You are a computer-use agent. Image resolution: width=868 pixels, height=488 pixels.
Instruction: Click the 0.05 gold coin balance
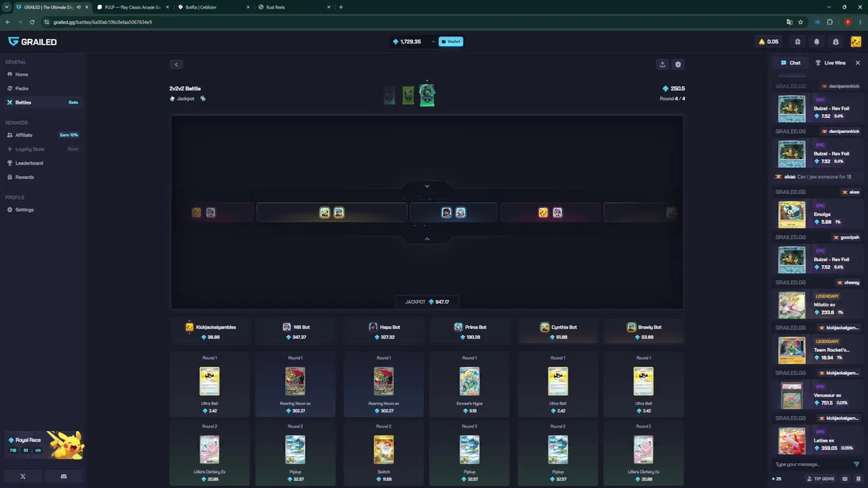pos(768,42)
